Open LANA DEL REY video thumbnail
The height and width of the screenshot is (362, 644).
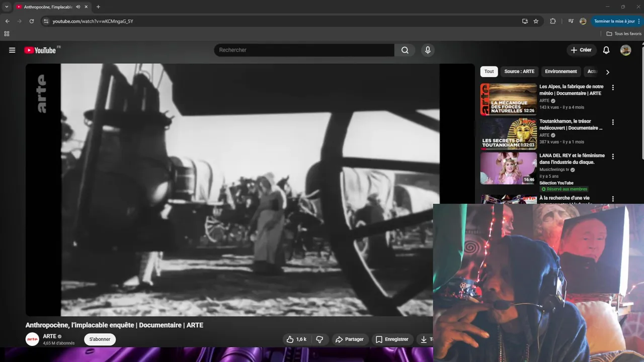(x=508, y=168)
